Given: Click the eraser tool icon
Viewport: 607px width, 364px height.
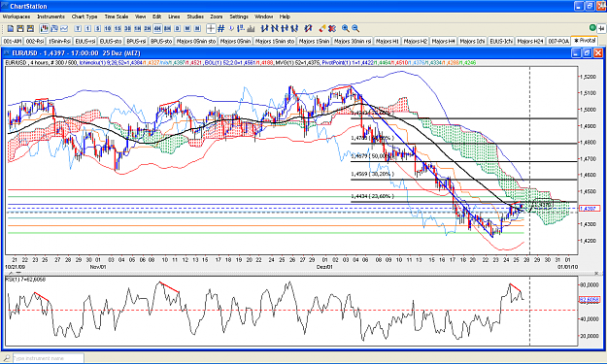Looking at the screenshot, I should point(322,28).
